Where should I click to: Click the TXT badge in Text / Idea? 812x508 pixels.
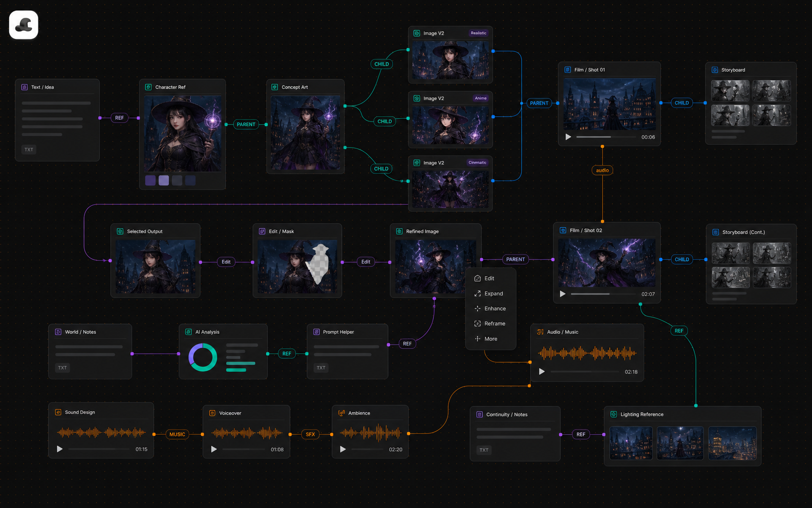tap(29, 150)
